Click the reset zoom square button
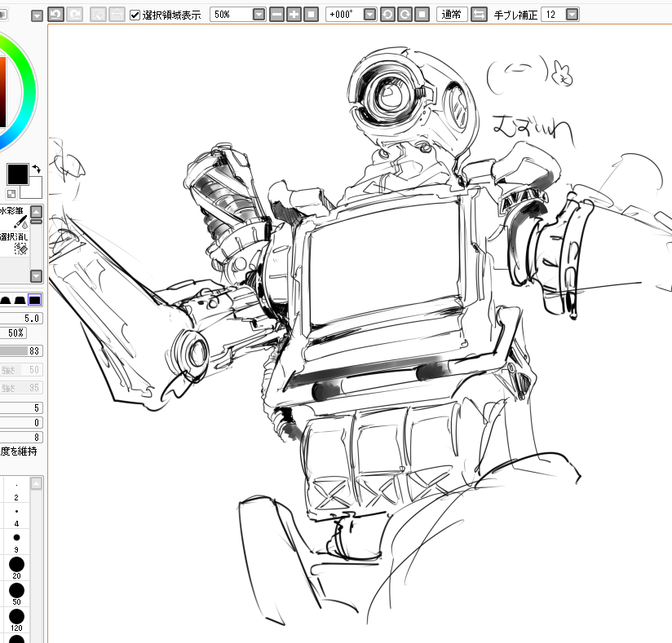 point(312,15)
